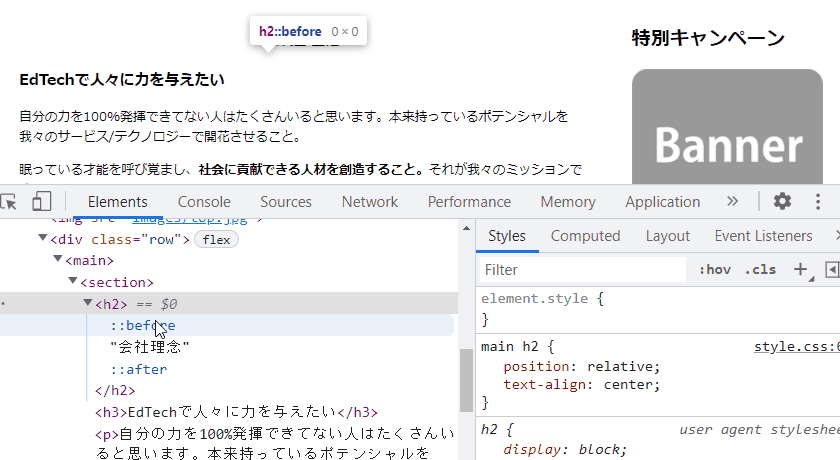Viewport: 840px width, 460px height.
Task: Click the Banner image on the page
Action: coord(727,127)
